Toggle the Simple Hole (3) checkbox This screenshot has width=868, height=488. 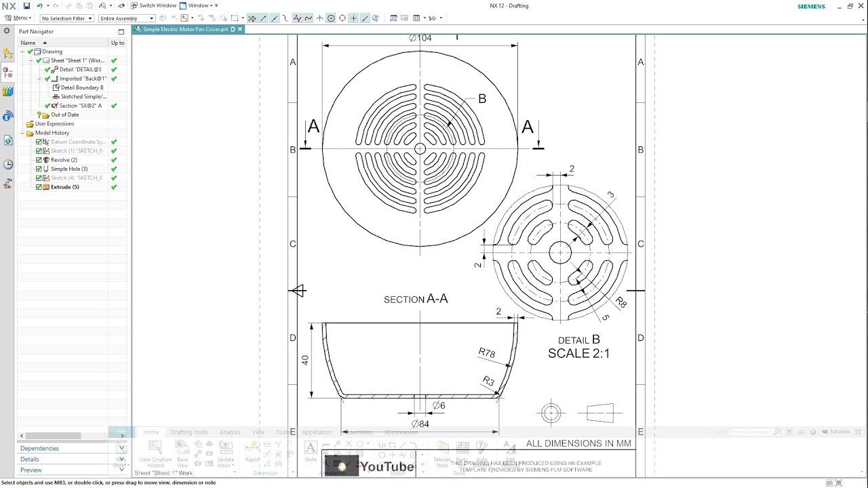[39, 169]
